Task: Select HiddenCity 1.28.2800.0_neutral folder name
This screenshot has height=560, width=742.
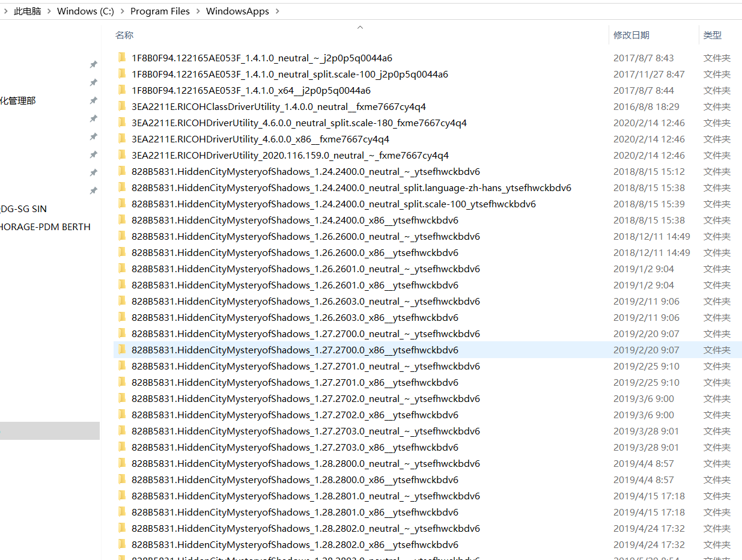Action: (306, 464)
